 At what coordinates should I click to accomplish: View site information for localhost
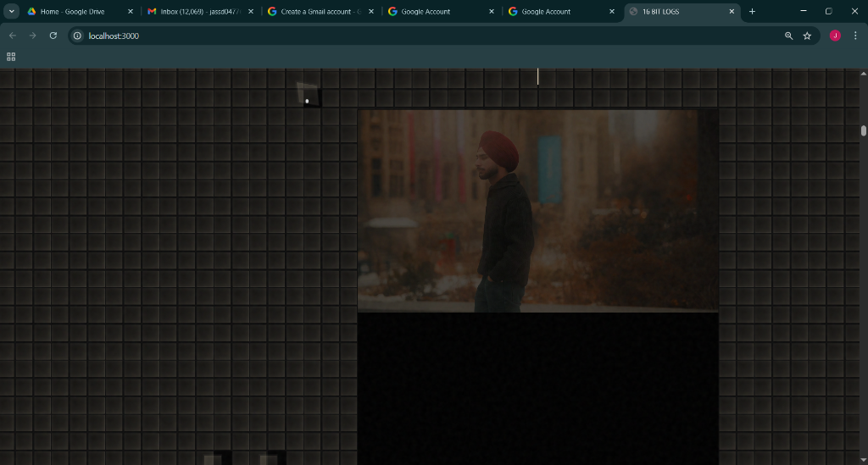(77, 36)
